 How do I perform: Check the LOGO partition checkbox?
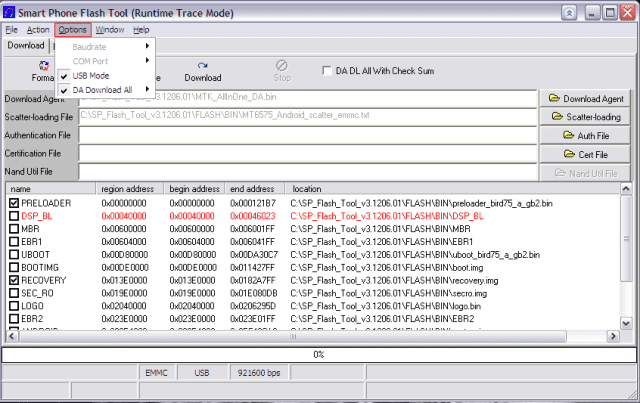(14, 306)
